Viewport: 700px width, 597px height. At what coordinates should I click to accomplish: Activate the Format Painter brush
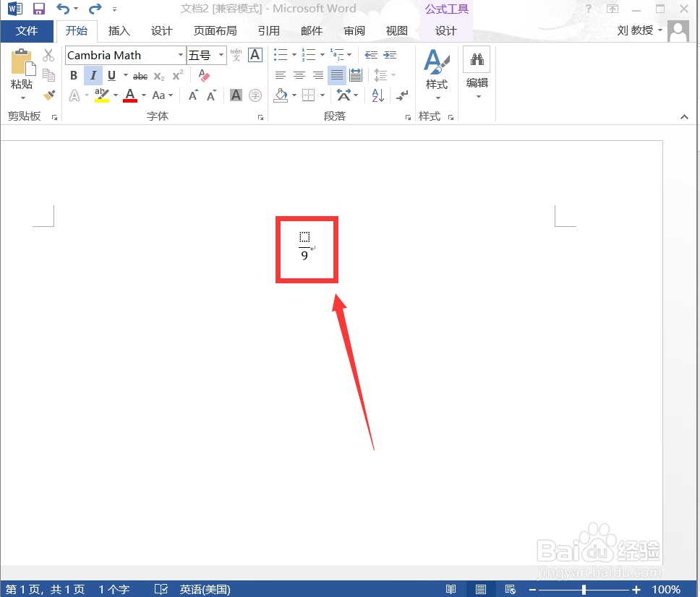[x=48, y=95]
